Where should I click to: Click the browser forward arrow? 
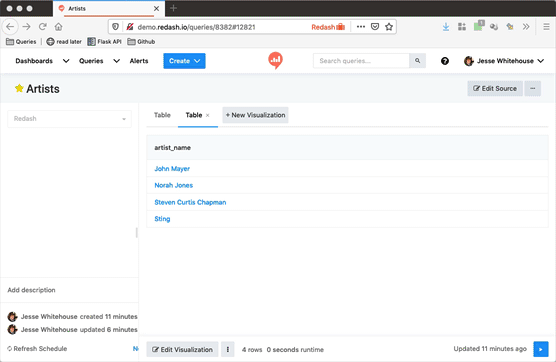click(26, 27)
